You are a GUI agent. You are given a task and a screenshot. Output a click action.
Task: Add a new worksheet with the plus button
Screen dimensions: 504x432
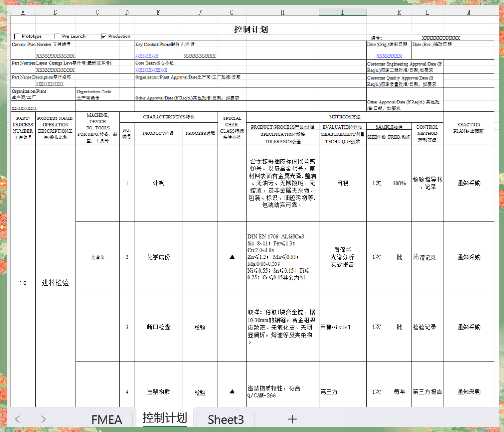292,419
